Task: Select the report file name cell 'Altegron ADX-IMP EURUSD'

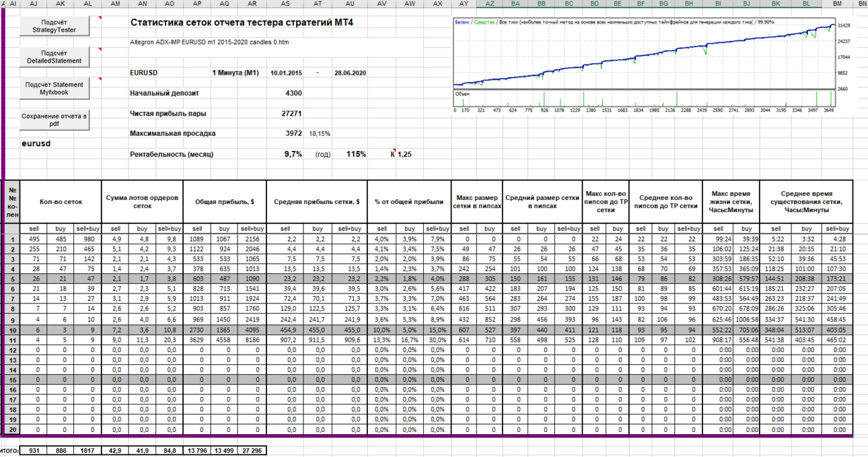Action: click(x=209, y=42)
